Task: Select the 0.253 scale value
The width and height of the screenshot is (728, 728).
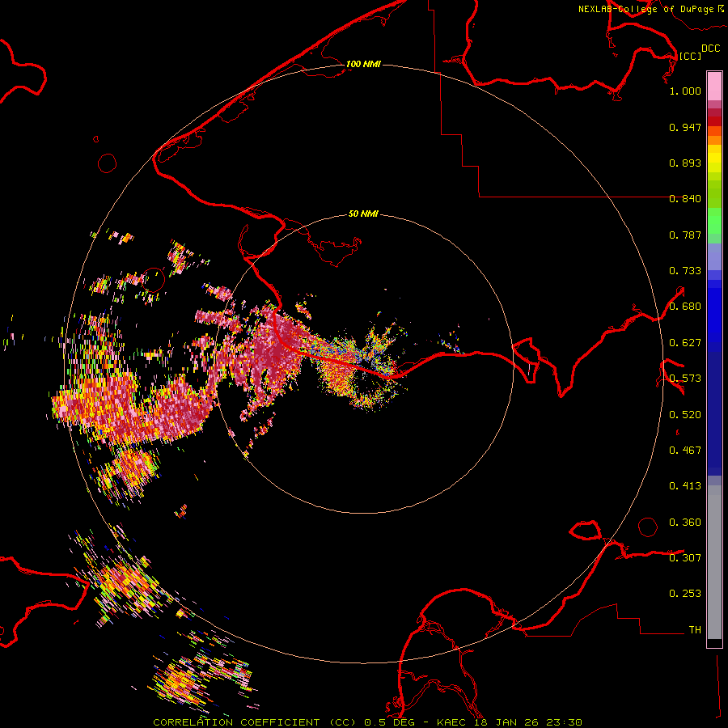Action: pyautogui.click(x=685, y=594)
